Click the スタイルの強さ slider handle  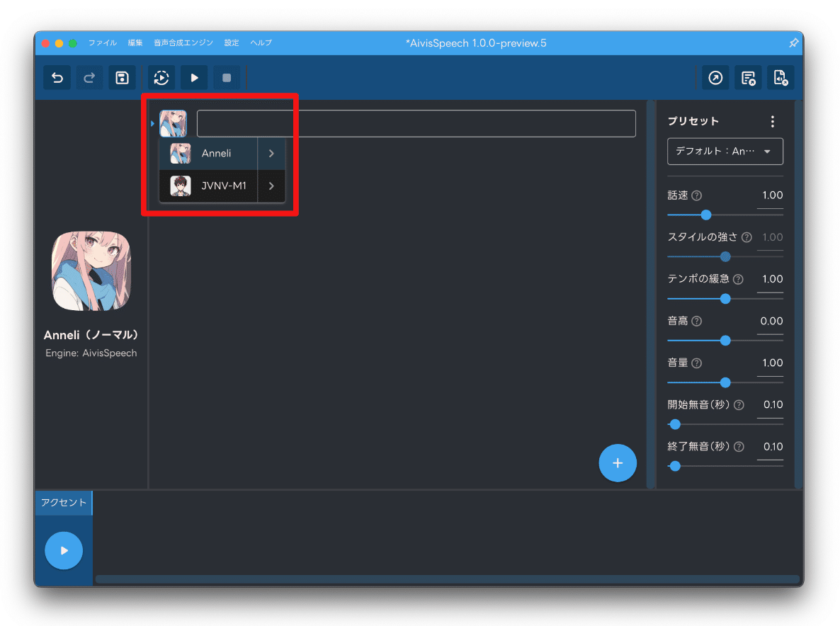coord(725,257)
